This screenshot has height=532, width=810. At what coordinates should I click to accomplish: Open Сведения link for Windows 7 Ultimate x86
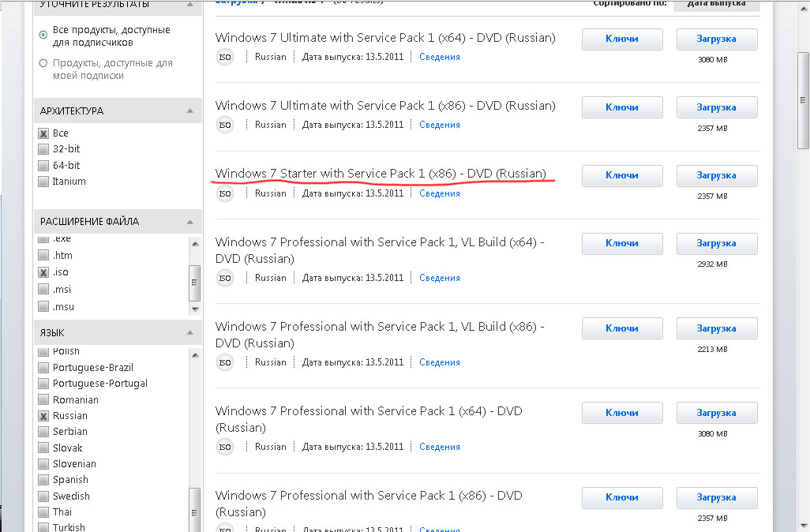440,125
